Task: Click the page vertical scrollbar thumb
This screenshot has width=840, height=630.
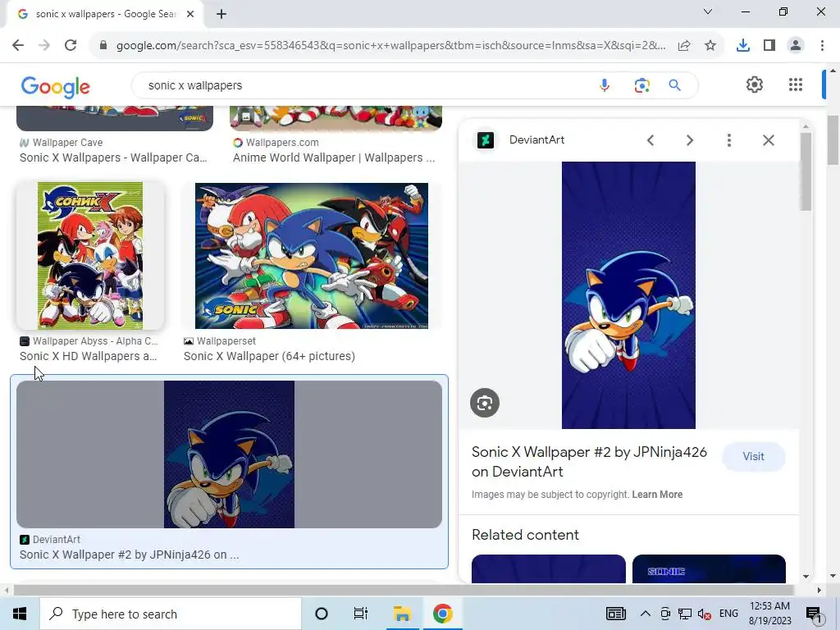Action: [x=833, y=140]
